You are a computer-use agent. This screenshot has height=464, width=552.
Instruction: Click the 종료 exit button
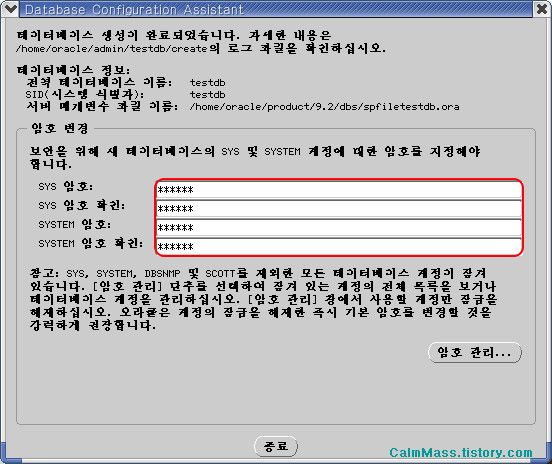(x=276, y=446)
